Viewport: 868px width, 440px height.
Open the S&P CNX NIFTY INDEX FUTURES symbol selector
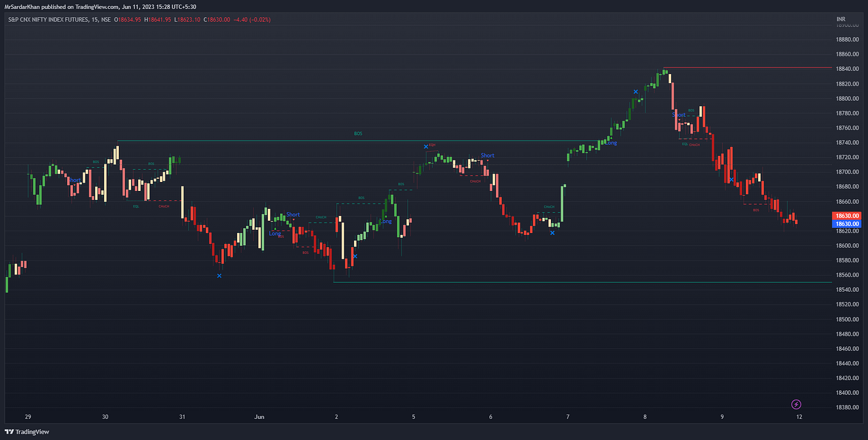point(48,19)
